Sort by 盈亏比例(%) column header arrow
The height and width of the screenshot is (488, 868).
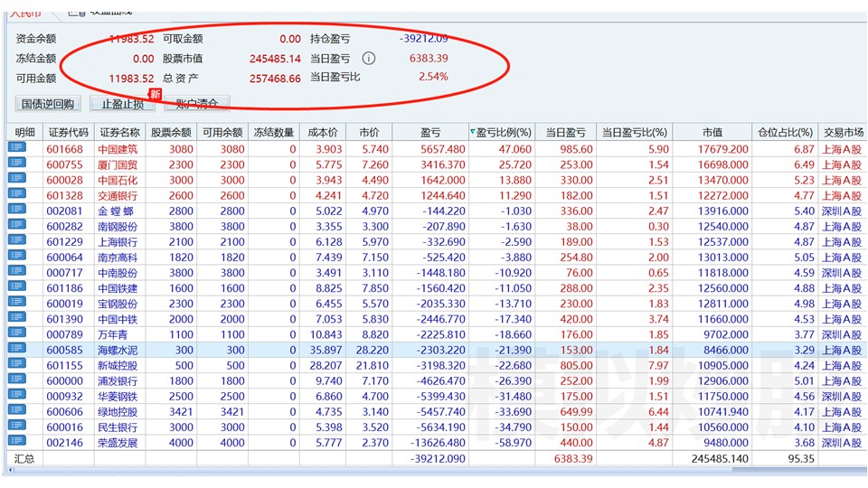[472, 132]
